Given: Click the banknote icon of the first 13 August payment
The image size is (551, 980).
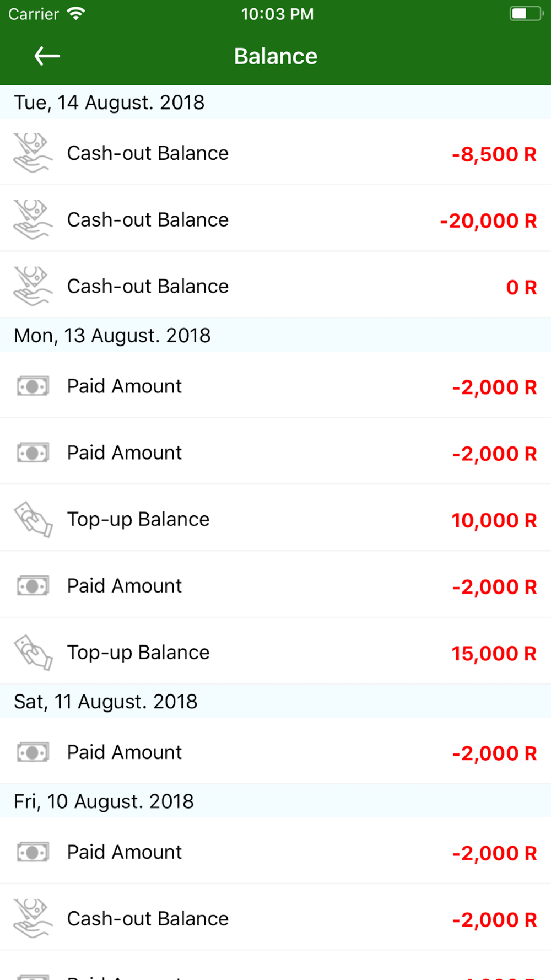Looking at the screenshot, I should point(33,386).
